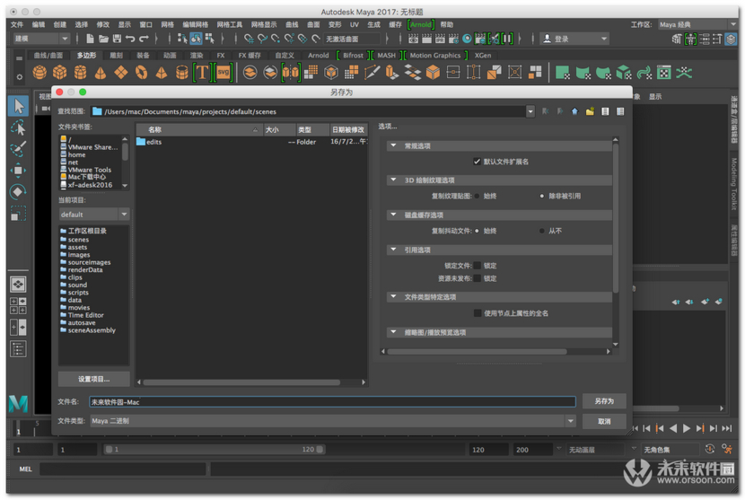
Task: Click the time range slider bar showing 120
Action: click(x=214, y=449)
